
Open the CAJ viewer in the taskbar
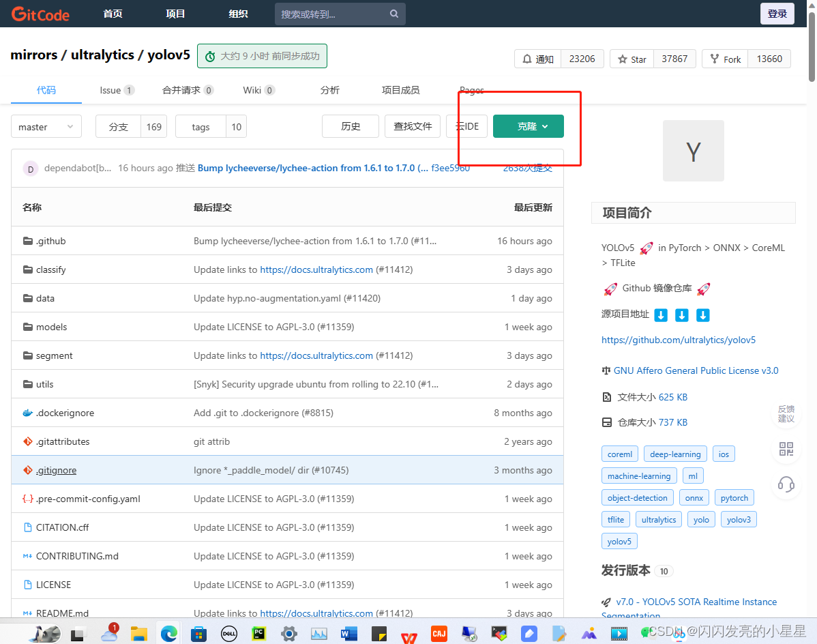(x=439, y=634)
